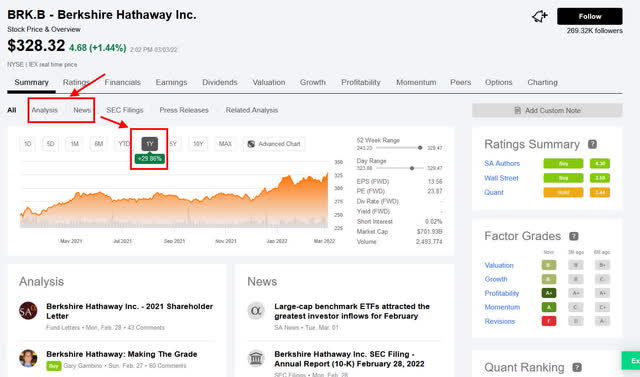Screen dimensions: 640x377
Task: Select the 6M chart range
Action: (x=98, y=144)
